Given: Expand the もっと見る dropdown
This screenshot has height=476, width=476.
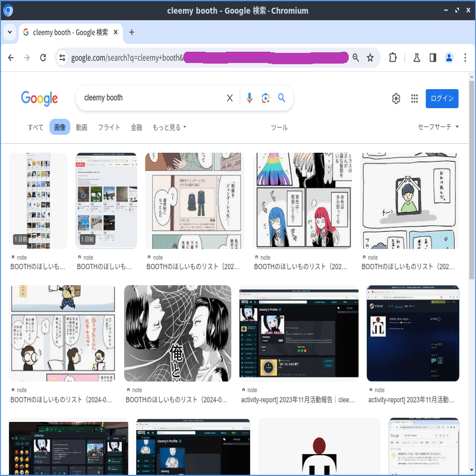Looking at the screenshot, I should click(x=169, y=127).
